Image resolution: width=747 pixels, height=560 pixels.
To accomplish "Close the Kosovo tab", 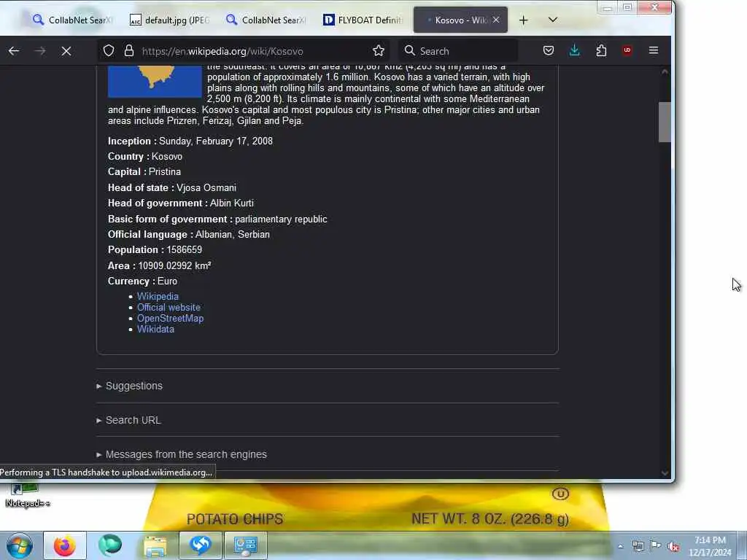I will (x=496, y=20).
